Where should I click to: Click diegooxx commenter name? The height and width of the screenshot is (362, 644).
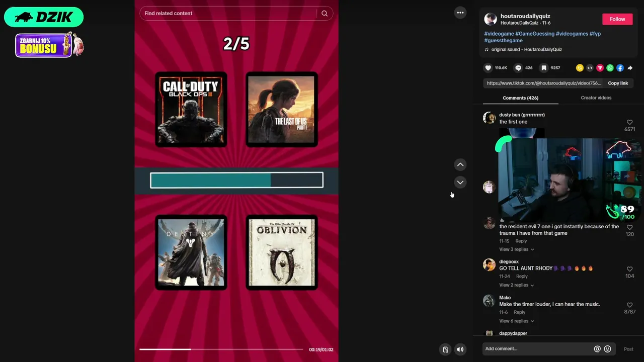509,261
